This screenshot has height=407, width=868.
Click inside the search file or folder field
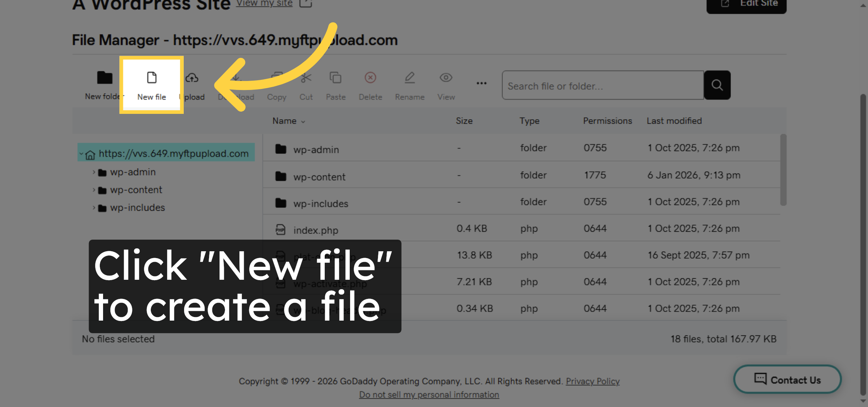point(600,85)
